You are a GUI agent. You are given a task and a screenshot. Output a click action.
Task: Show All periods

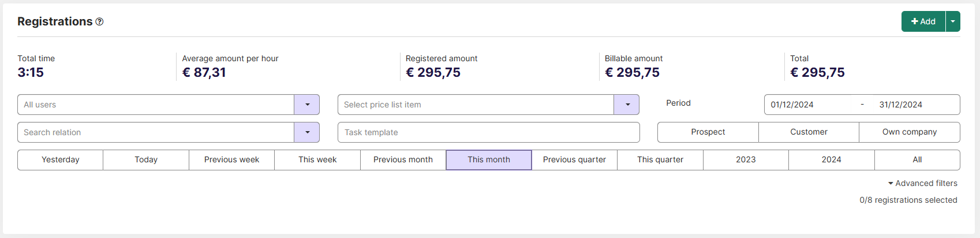click(x=917, y=159)
